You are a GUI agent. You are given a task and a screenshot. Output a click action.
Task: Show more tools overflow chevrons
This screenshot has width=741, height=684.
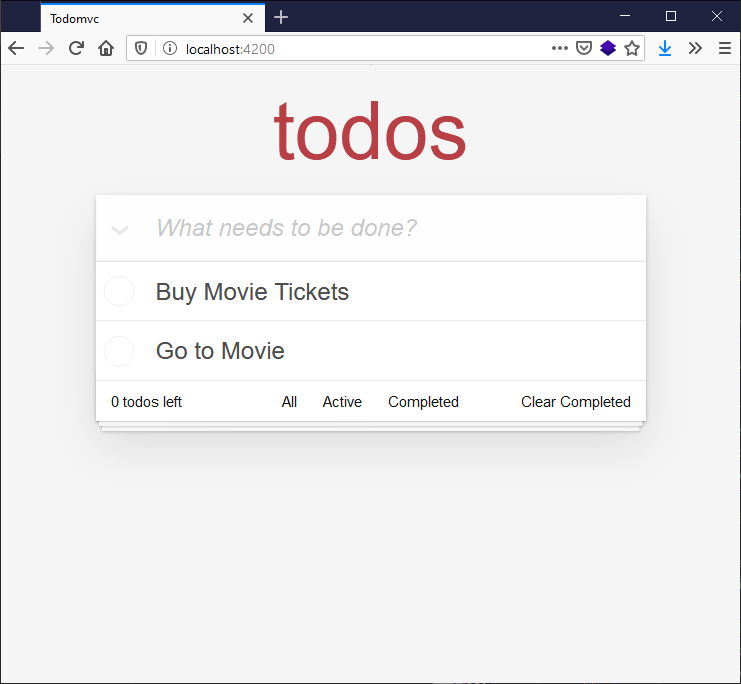click(x=695, y=48)
